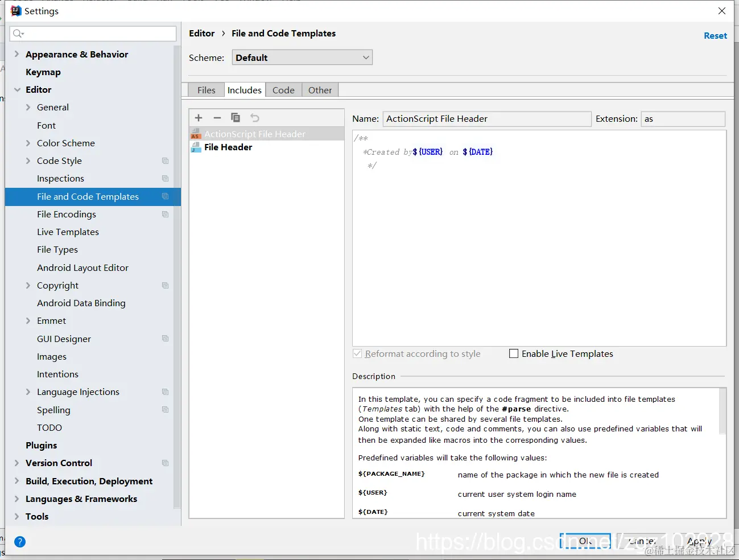Collapse the Editor section
Viewport: 739px width, 560px height.
17,90
